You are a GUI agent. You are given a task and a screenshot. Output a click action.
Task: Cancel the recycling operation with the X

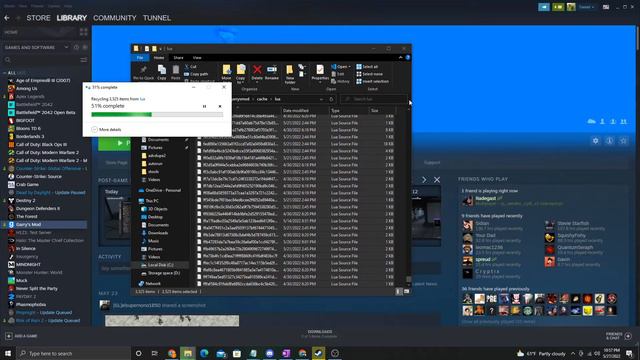tap(220, 107)
